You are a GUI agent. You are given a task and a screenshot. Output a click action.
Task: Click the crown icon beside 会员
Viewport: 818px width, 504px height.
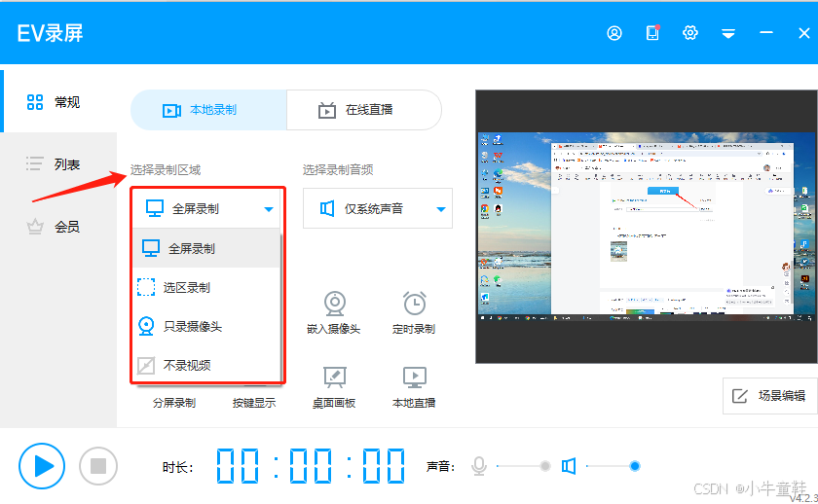coord(35,226)
